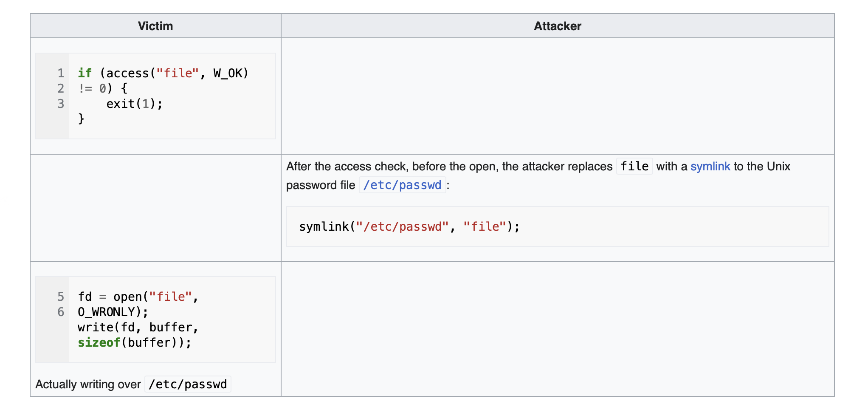Follow the /etc/passwd link

[402, 185]
